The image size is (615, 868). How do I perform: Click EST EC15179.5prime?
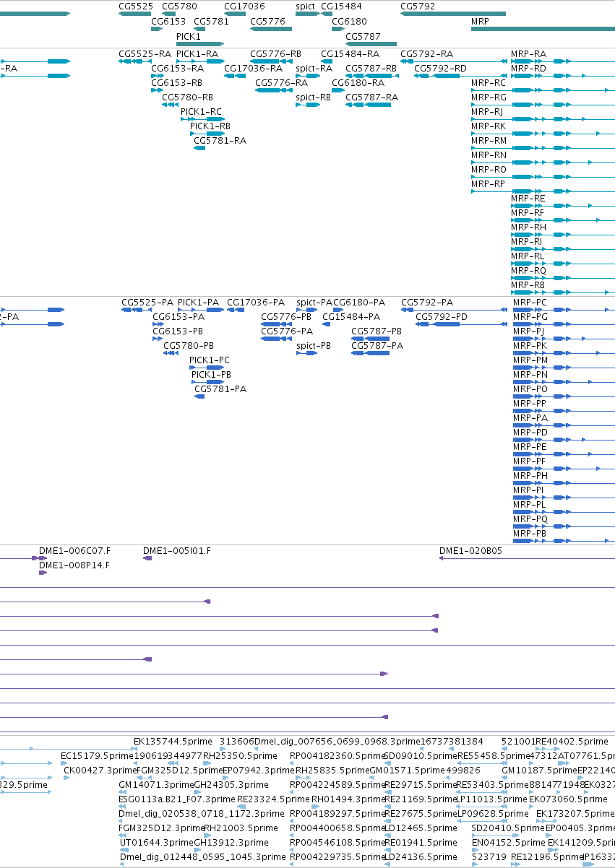[x=98, y=756]
